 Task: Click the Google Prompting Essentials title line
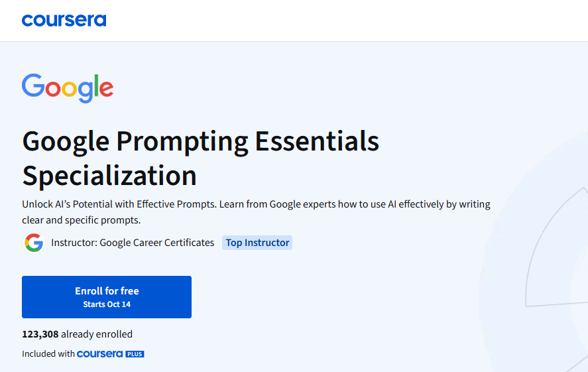(200, 141)
